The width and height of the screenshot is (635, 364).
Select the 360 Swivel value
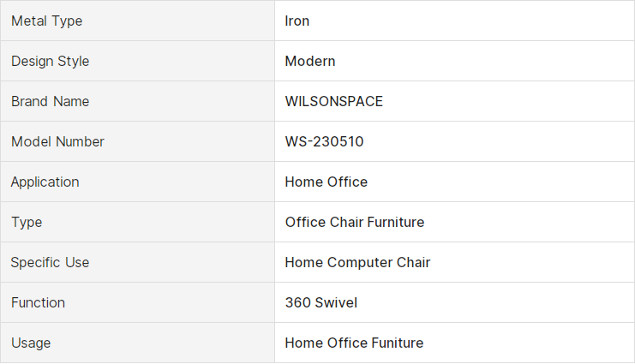tap(321, 302)
